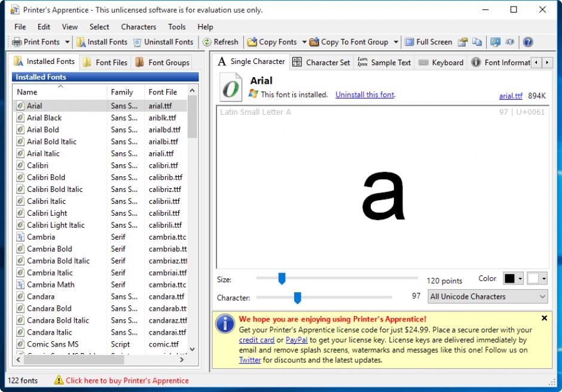Follow the PayPal link

click(x=297, y=340)
